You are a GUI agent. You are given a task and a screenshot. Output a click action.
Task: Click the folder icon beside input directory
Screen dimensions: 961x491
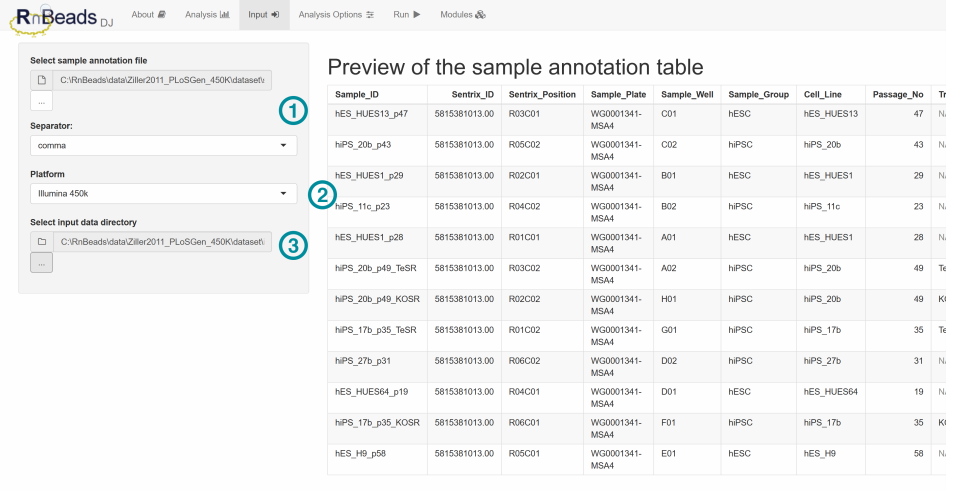pyautogui.click(x=42, y=242)
